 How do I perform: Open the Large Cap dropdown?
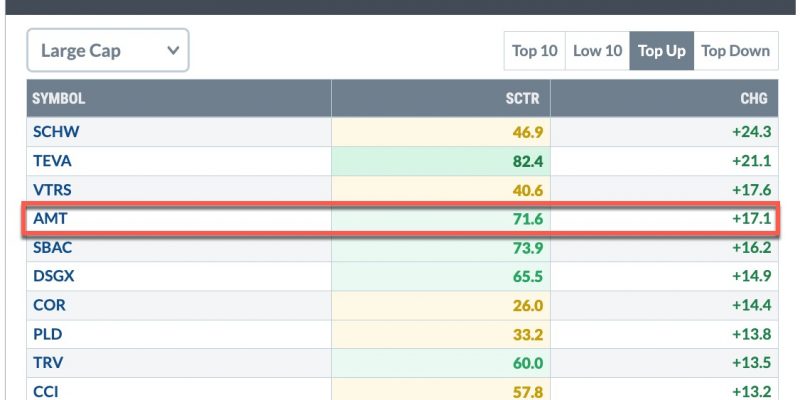[108, 50]
